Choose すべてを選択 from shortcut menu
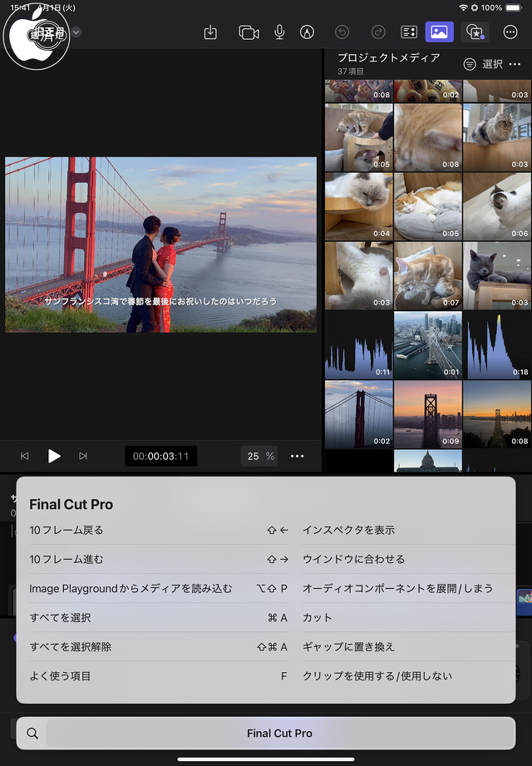The height and width of the screenshot is (766, 532). tap(60, 618)
